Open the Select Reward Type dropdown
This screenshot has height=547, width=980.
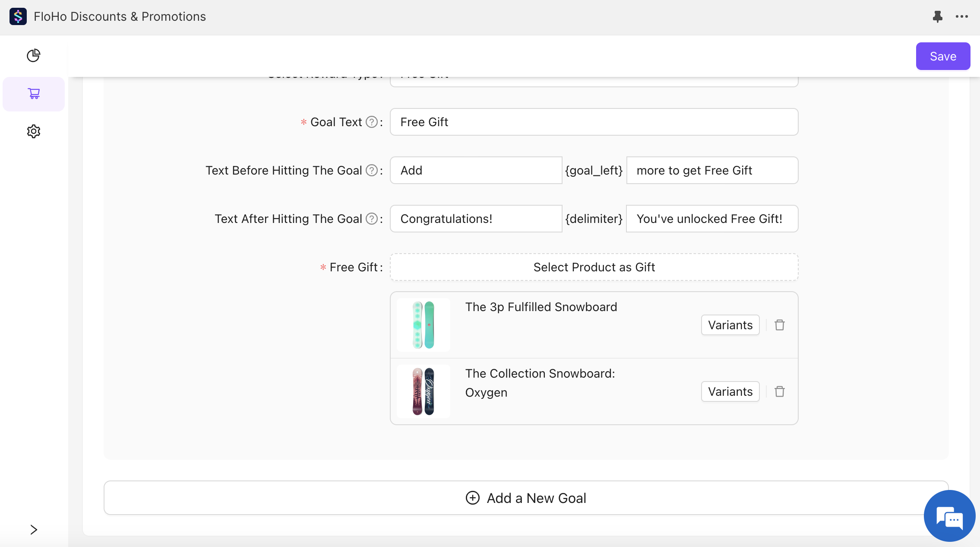pos(594,82)
